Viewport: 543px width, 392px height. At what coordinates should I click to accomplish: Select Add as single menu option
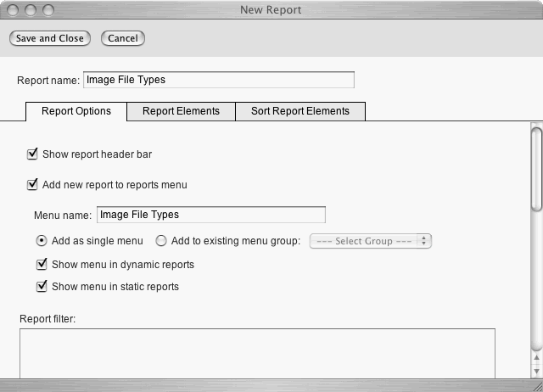point(42,241)
